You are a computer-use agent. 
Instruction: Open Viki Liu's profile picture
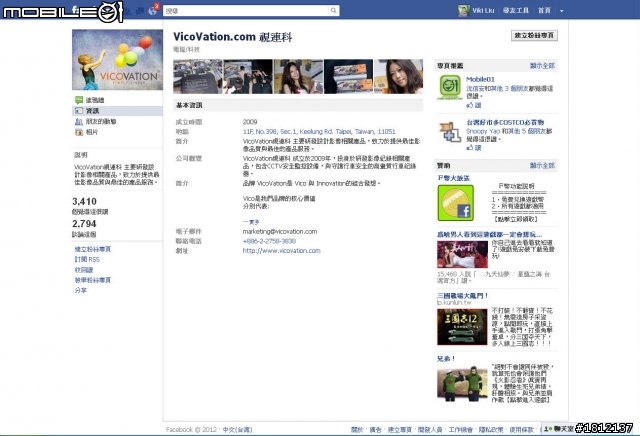coord(464,11)
